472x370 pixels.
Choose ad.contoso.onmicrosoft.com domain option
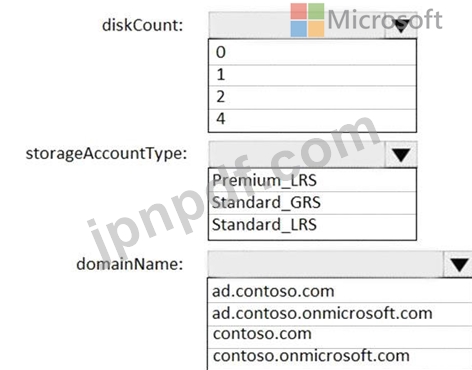[340, 314]
